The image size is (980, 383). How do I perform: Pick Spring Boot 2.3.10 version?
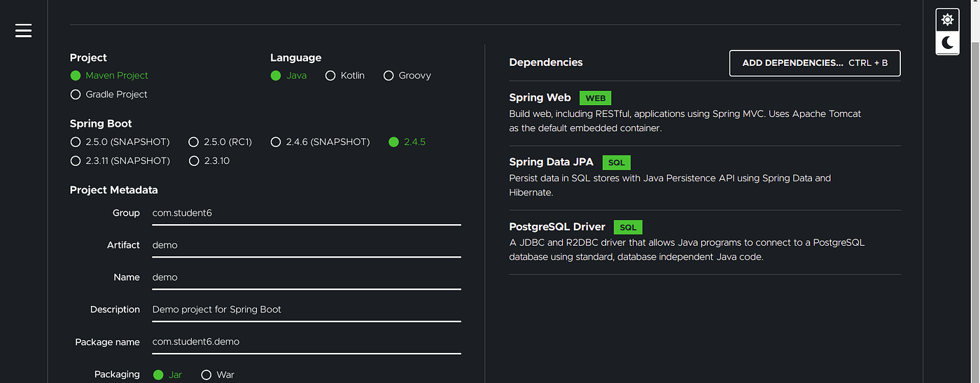click(x=209, y=161)
